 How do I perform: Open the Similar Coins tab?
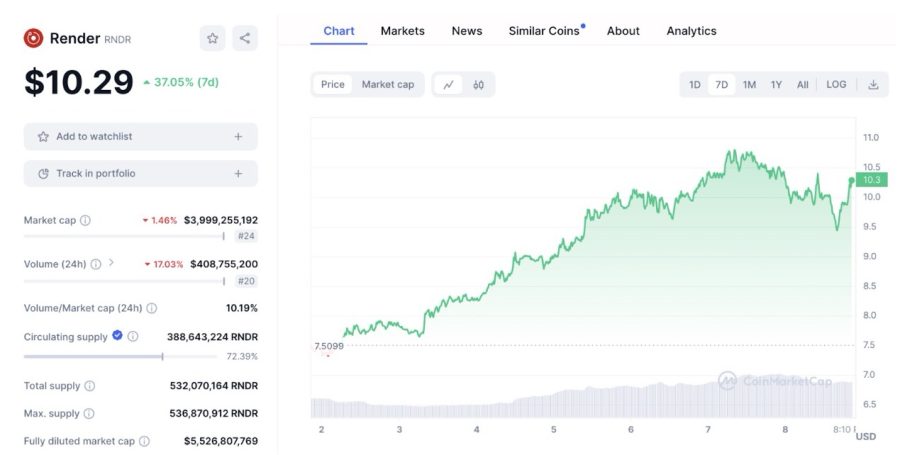pyautogui.click(x=544, y=31)
